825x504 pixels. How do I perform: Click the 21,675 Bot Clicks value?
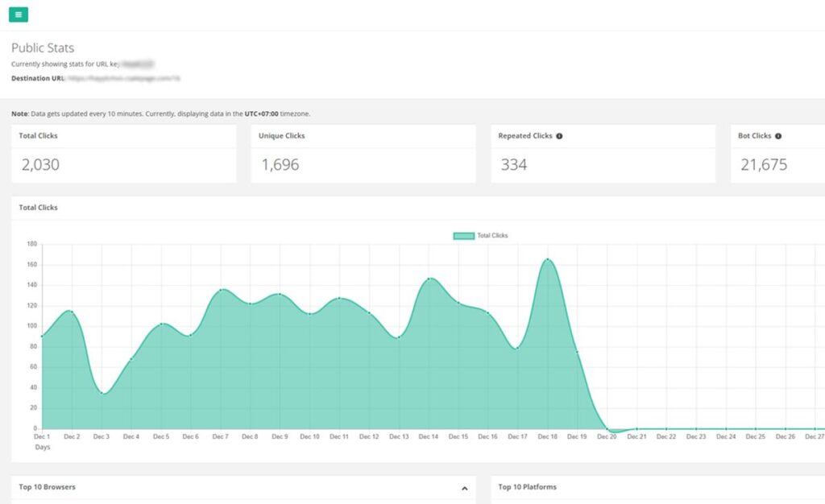[x=764, y=165]
